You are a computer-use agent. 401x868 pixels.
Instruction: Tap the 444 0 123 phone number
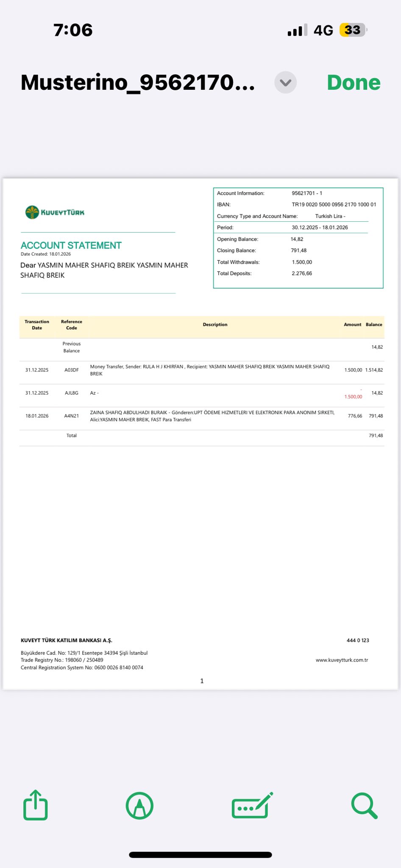358,640
